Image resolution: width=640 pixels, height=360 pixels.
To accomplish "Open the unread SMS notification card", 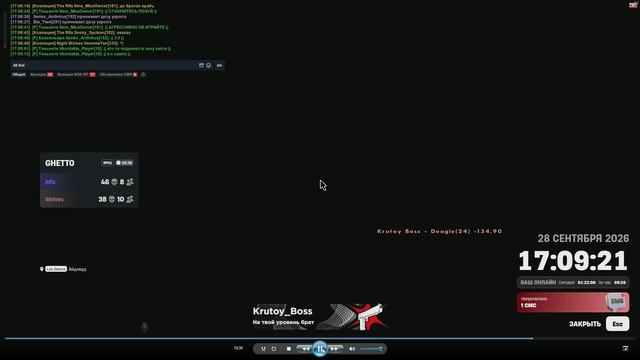I will 573,302.
